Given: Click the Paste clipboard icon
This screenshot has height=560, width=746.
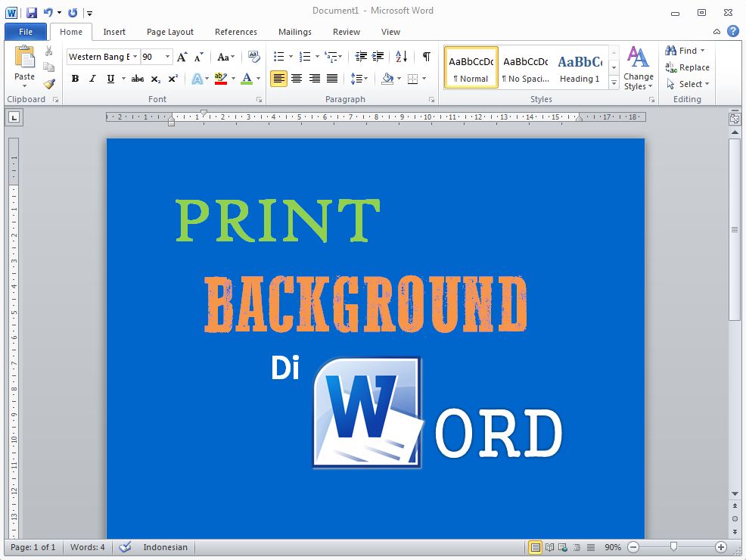Looking at the screenshot, I should tap(24, 57).
